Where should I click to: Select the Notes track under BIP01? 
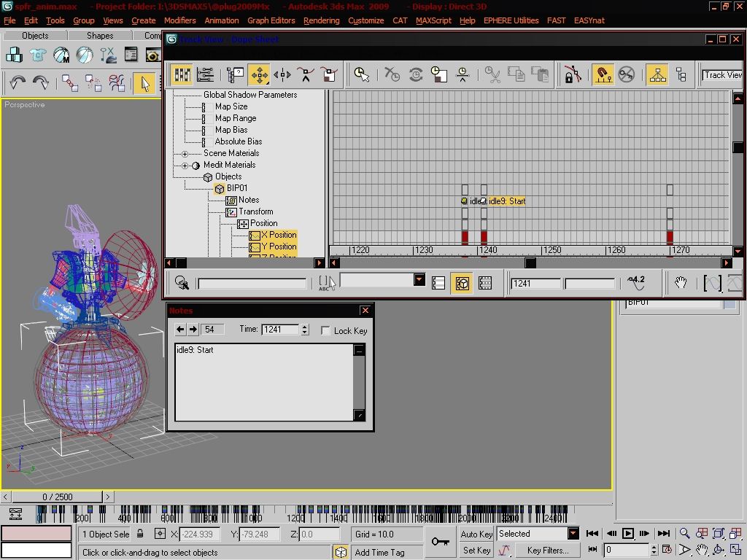coord(249,200)
